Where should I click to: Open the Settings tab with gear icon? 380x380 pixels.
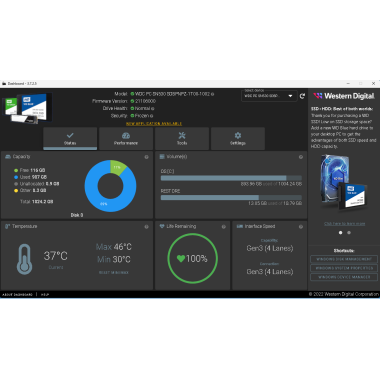click(238, 138)
